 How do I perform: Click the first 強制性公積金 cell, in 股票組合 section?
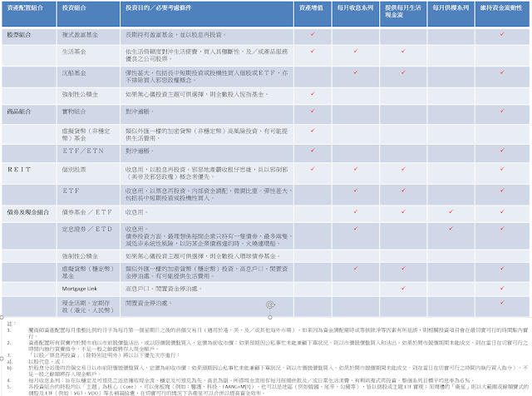(x=88, y=96)
